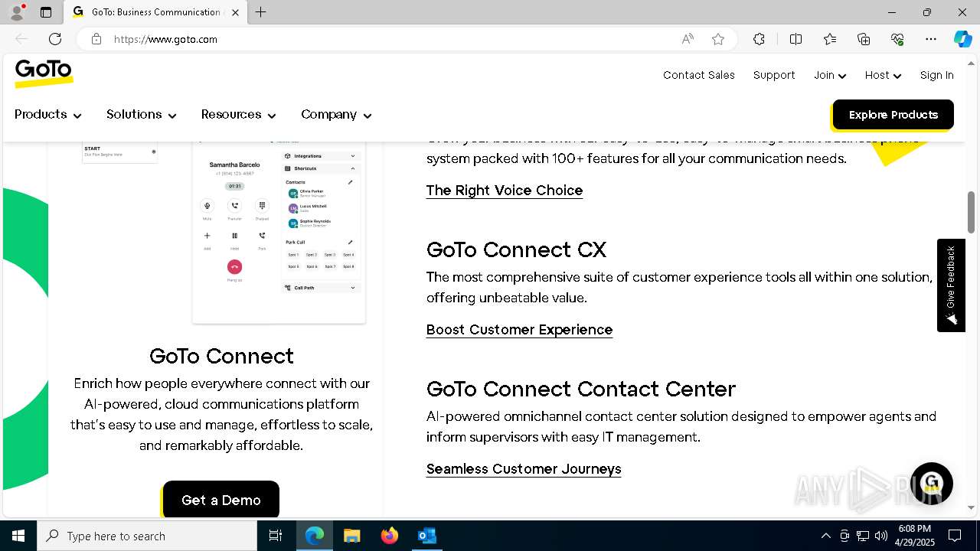This screenshot has width=980, height=551.
Task: Click the Explore Products button
Action: pyautogui.click(x=893, y=115)
